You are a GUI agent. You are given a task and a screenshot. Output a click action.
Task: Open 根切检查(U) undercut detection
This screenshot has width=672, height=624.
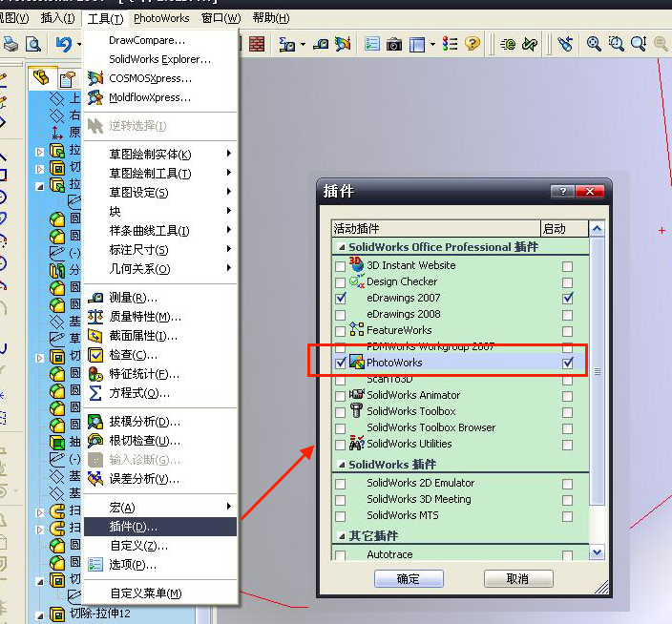(144, 441)
